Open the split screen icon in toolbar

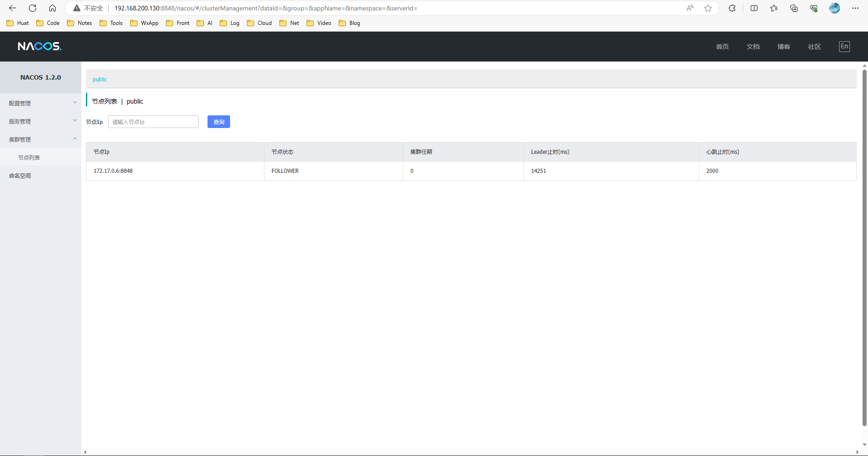pyautogui.click(x=754, y=8)
